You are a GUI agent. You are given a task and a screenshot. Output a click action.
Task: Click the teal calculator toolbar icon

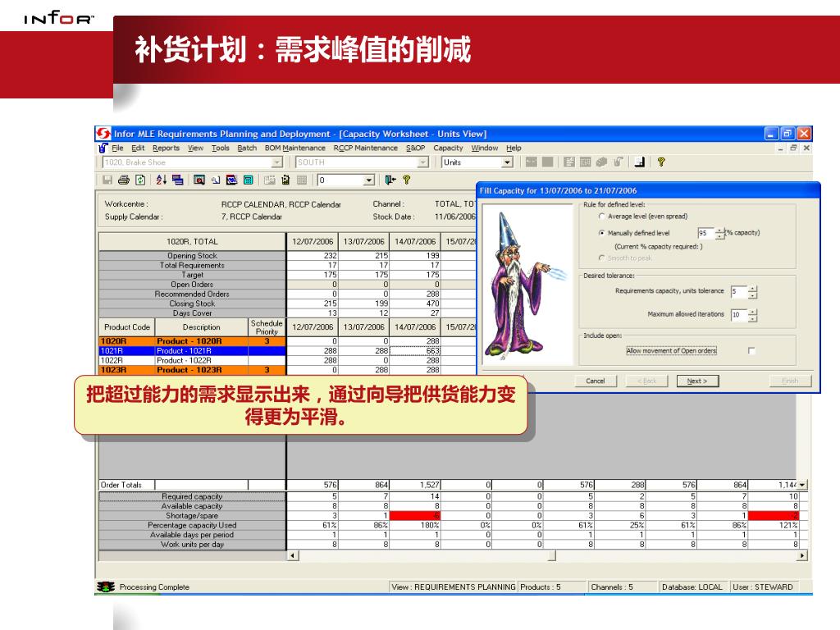tap(248, 180)
